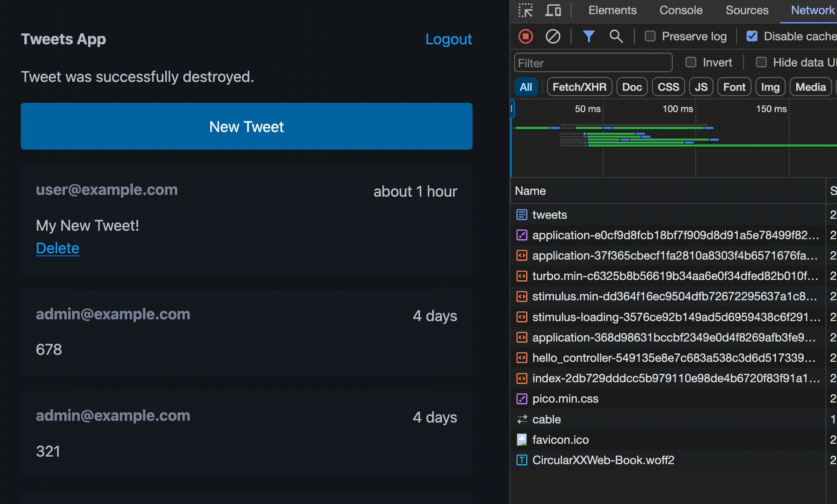Focus the network Filter text field
The height and width of the screenshot is (504, 837).
coord(593,62)
